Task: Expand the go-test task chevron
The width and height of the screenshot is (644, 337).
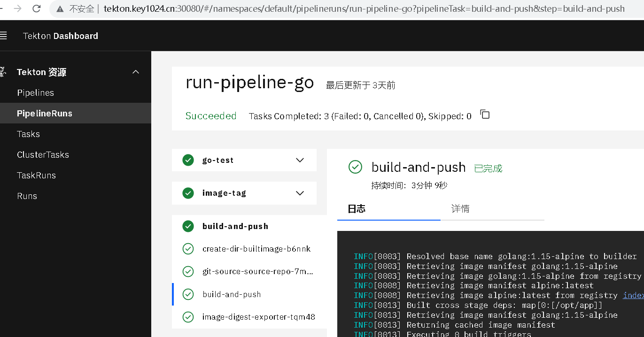Action: pos(300,160)
